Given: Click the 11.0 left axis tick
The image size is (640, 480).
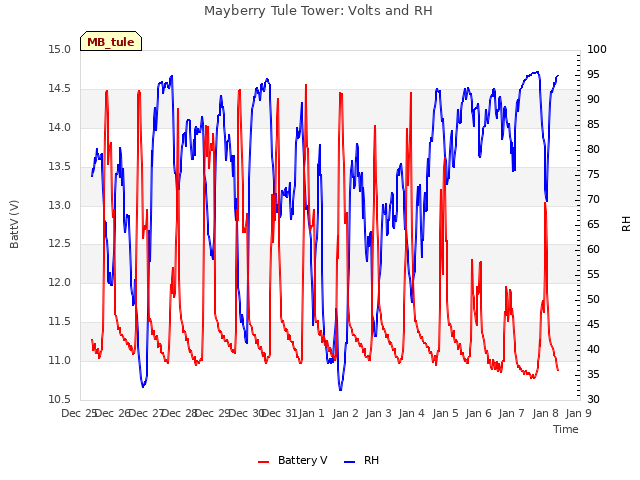Looking at the screenshot, I should point(59,360).
